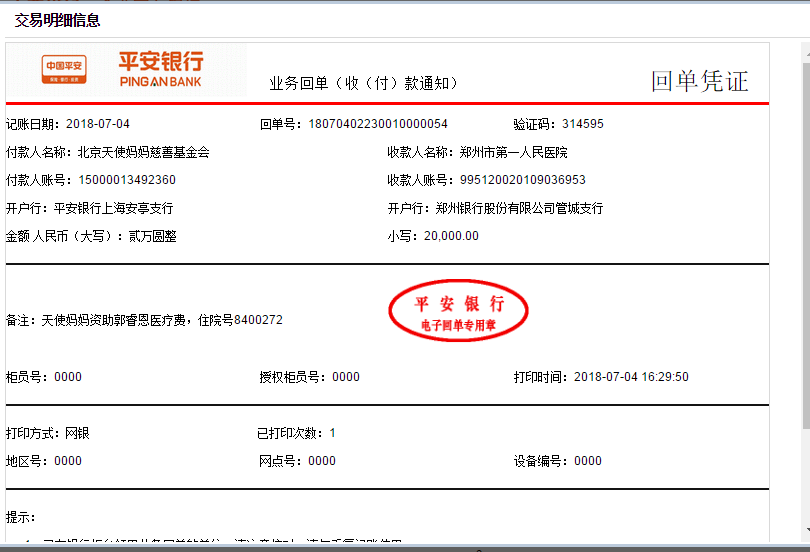Click the 记账日期 label

tap(33, 124)
